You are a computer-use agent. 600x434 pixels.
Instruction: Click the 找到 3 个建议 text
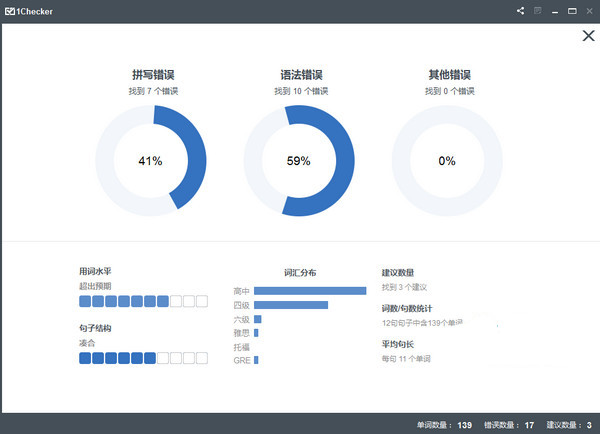coord(404,287)
